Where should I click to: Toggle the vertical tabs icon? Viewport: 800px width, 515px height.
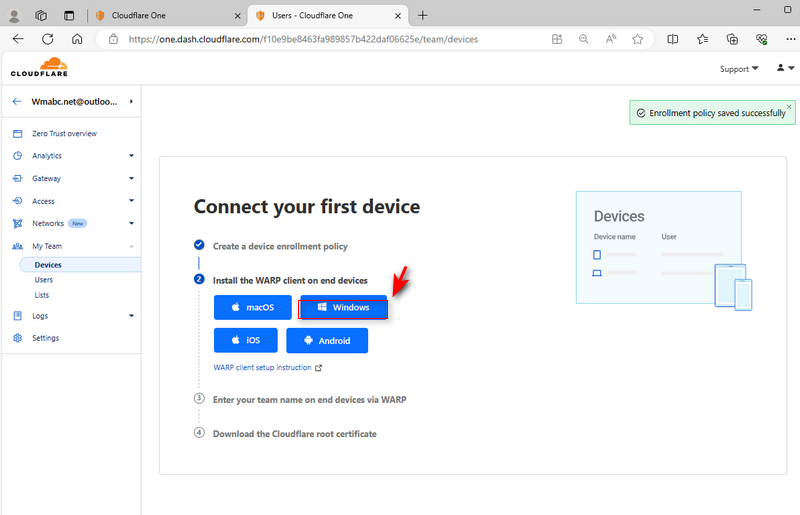click(x=69, y=16)
